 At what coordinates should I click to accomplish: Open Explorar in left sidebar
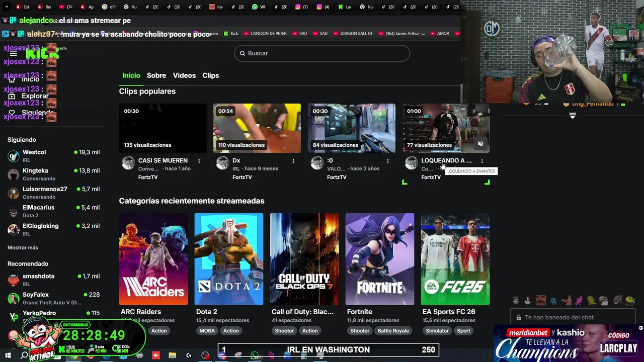(x=29, y=96)
